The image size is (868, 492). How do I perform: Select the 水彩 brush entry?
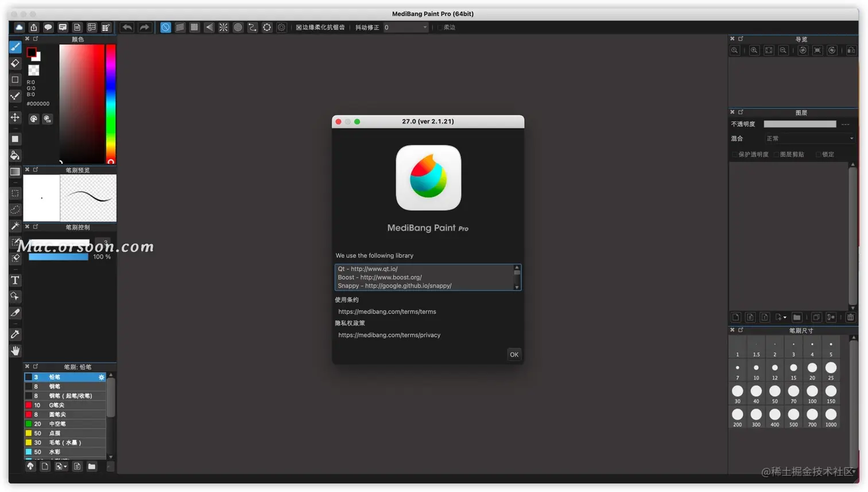(x=65, y=452)
